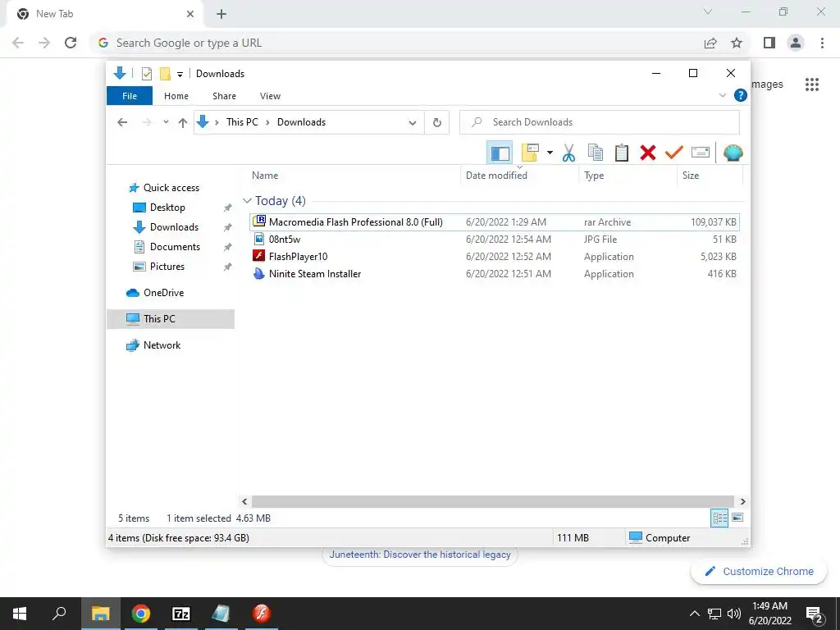Click the quick access toolbar new folder icon
The width and height of the screenshot is (840, 630).
click(165, 74)
